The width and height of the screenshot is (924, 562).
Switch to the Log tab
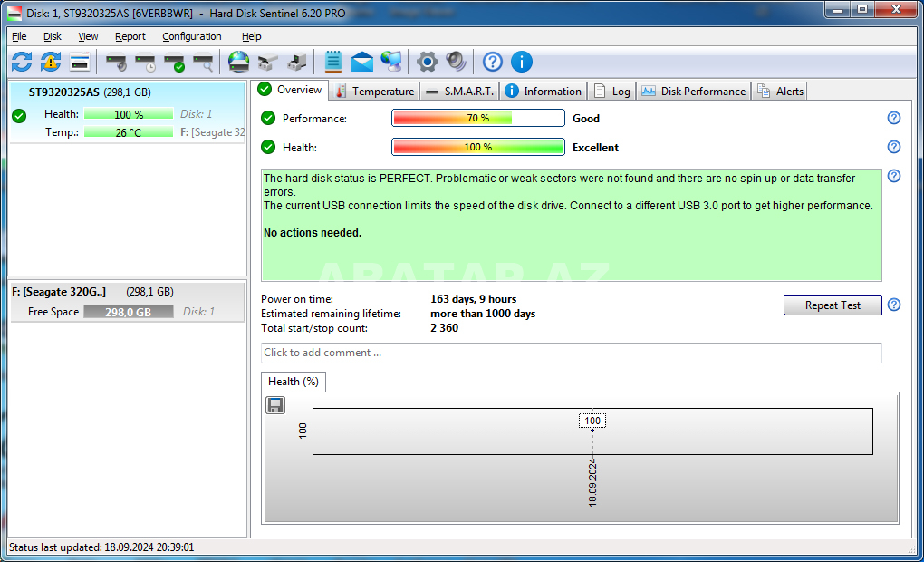click(x=611, y=92)
